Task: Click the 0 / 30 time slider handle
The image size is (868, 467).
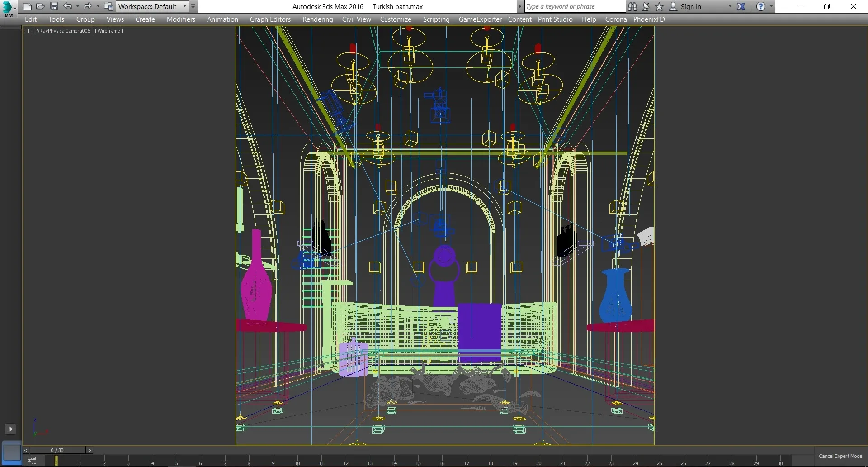Action: (x=57, y=450)
